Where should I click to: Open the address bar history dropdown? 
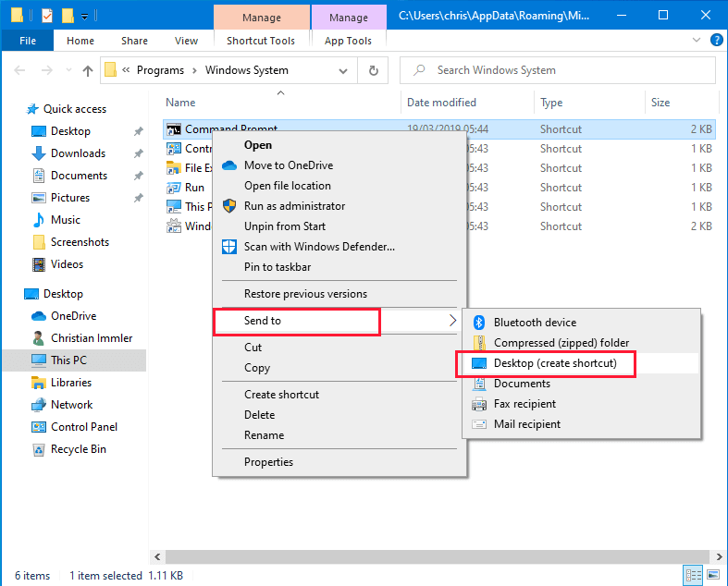[343, 71]
